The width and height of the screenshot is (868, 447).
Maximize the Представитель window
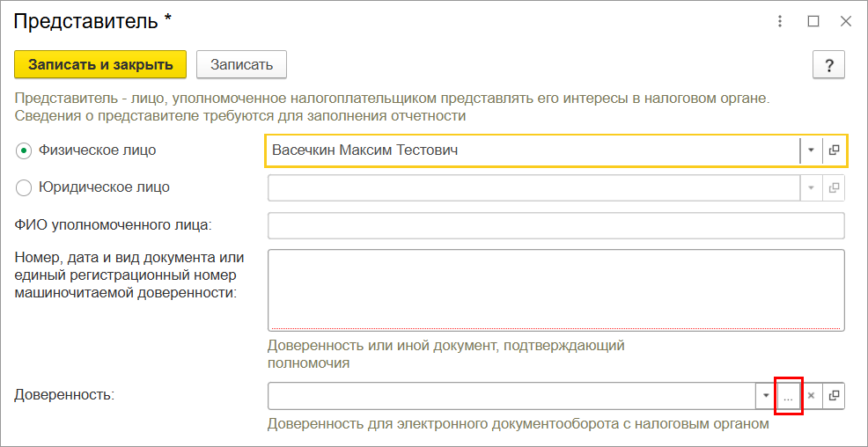813,22
